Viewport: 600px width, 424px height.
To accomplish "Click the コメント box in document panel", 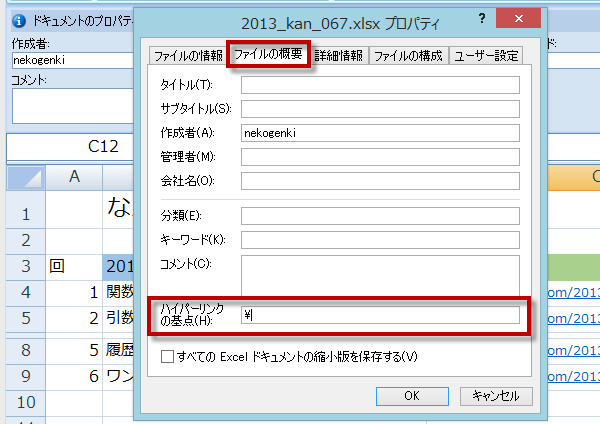I will pyautogui.click(x=73, y=106).
